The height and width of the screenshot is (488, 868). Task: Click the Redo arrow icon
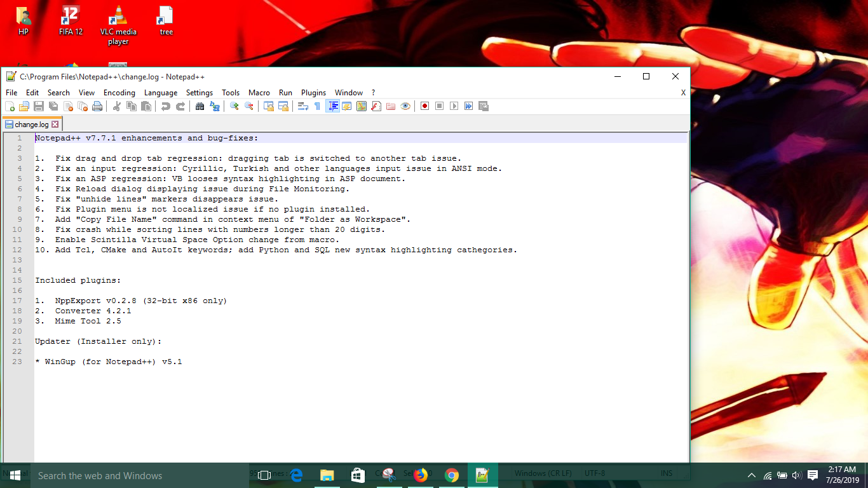(180, 106)
